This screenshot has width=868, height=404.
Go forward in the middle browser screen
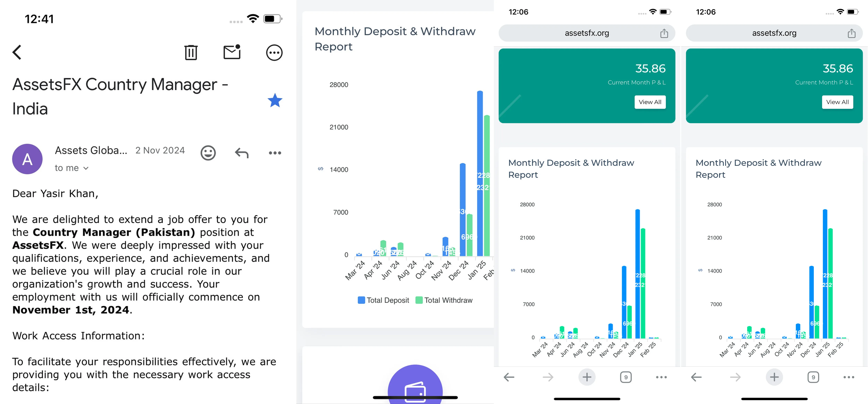548,377
